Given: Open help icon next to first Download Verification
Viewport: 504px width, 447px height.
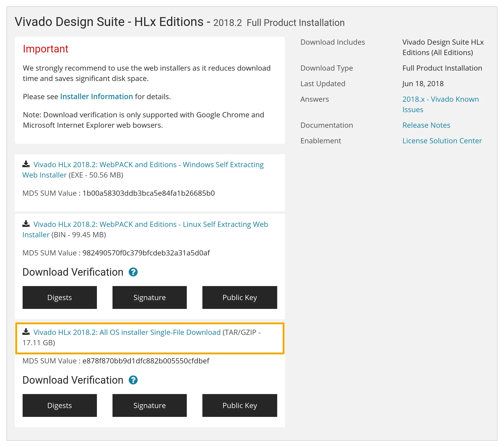Looking at the screenshot, I should tap(133, 272).
